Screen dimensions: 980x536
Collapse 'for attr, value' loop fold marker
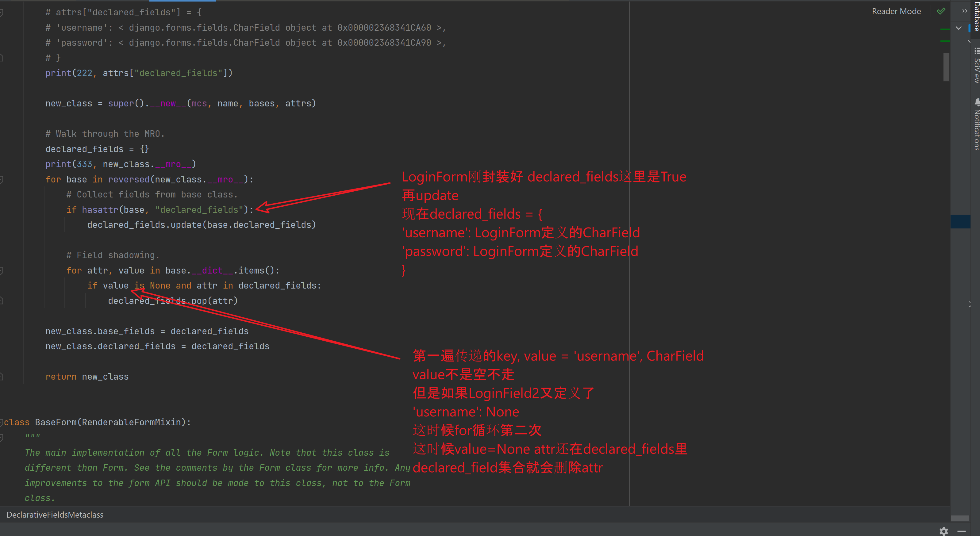tap(2, 270)
